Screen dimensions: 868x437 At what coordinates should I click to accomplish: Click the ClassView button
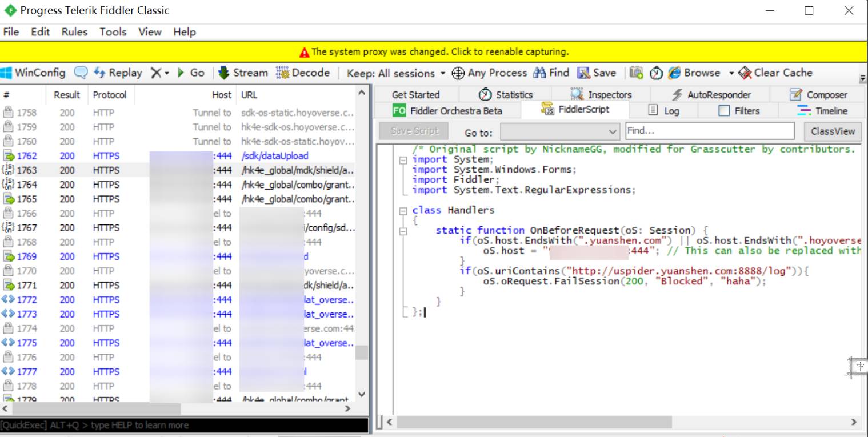click(833, 131)
